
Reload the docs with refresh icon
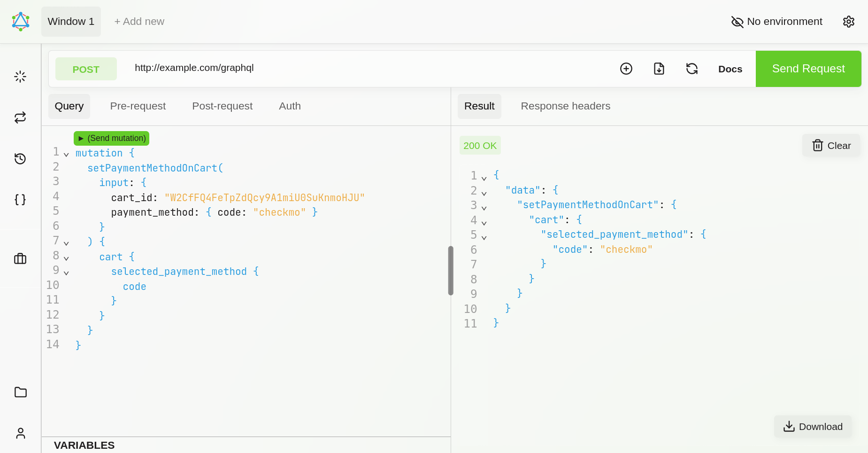point(692,69)
